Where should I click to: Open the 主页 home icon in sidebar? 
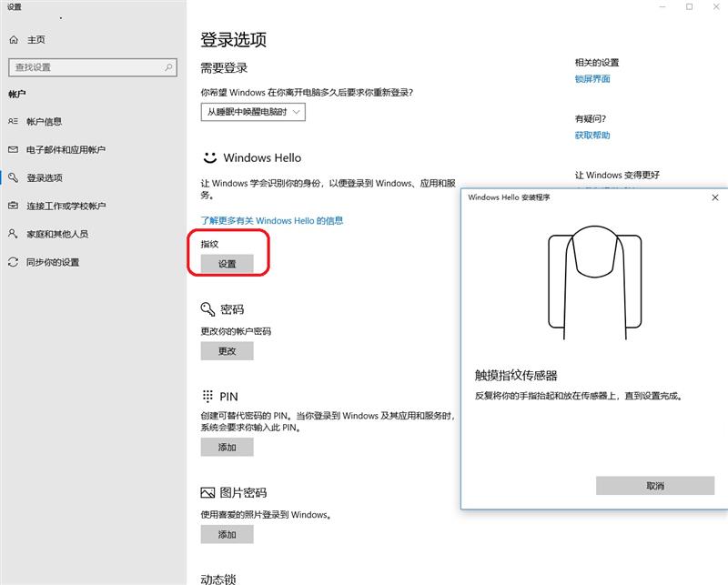[13, 39]
